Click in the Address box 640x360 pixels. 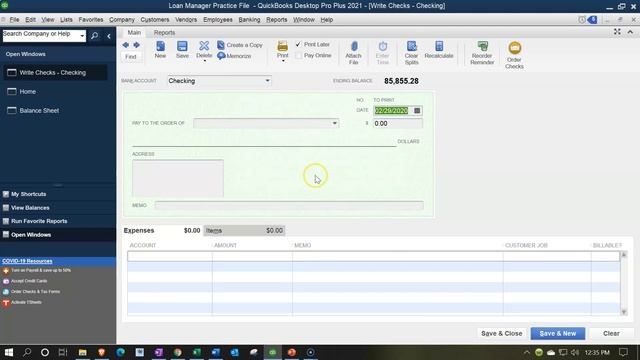coord(178,178)
